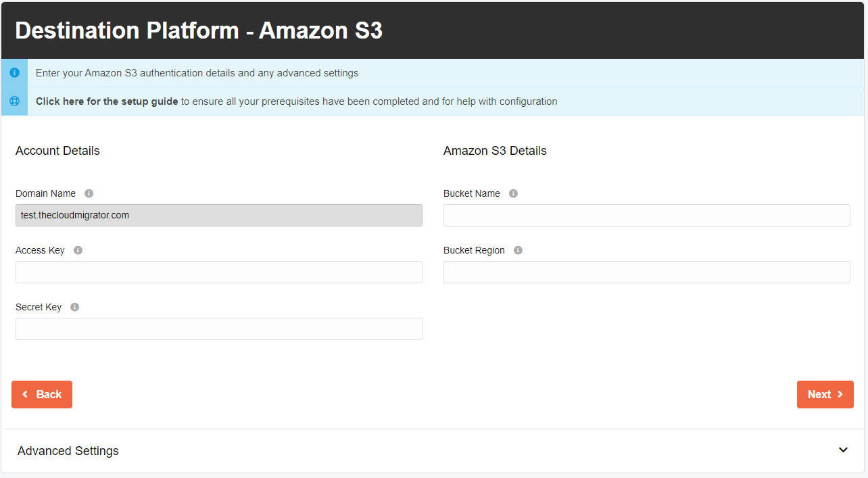
Task: Click the Account Details heading
Action: click(57, 151)
